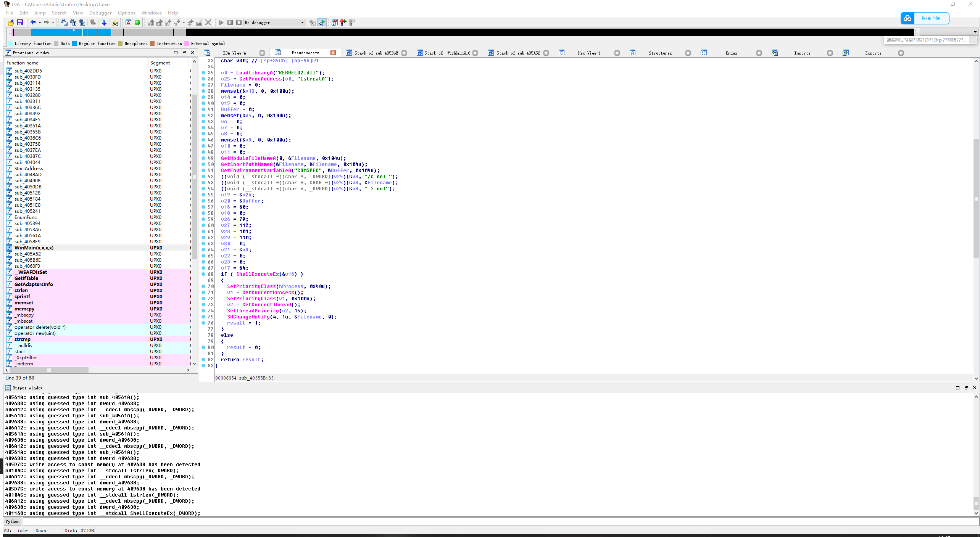Open the Debugger menu
Screen dimensions: 980x537
point(100,13)
